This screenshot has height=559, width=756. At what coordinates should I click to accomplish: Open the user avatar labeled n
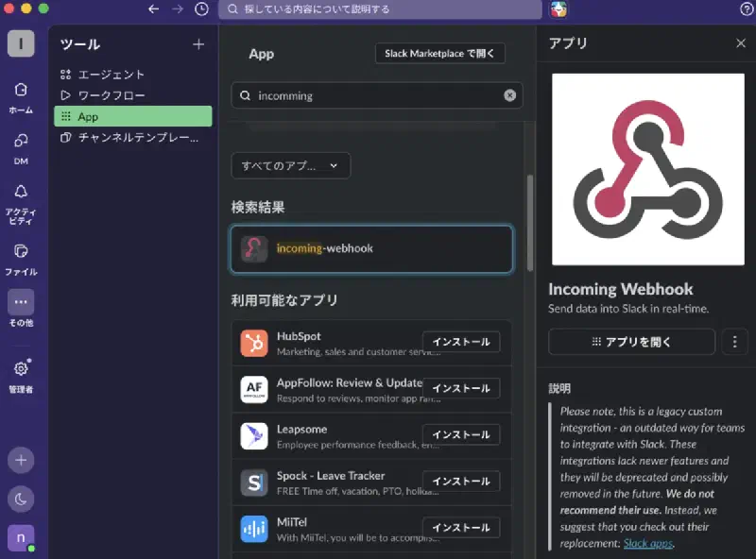pyautogui.click(x=21, y=538)
